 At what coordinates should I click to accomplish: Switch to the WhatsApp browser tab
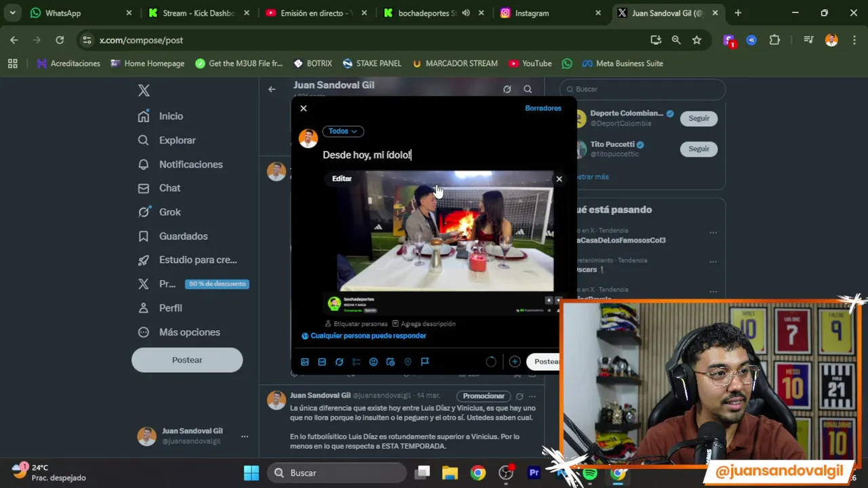click(x=80, y=13)
